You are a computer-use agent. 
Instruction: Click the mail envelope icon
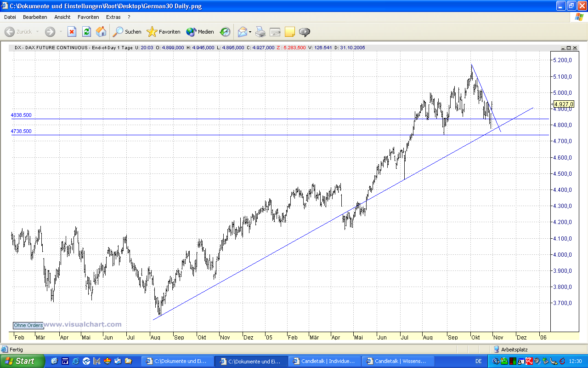point(242,32)
